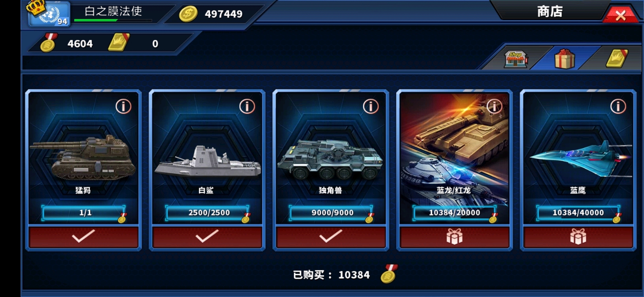Tap the gold coin currency icon
The height and width of the screenshot is (297, 644).
188,14
